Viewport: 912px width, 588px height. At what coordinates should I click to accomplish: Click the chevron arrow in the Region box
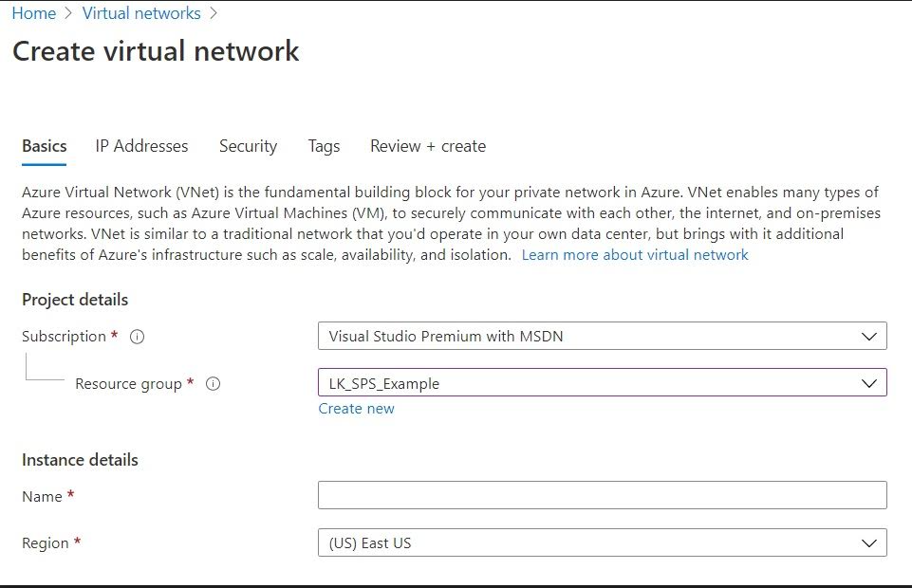click(x=868, y=543)
